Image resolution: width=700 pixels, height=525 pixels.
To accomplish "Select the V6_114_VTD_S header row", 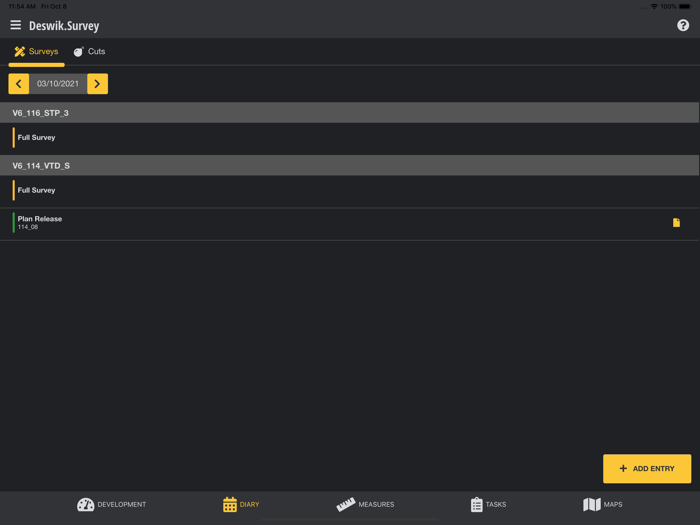I will (350, 166).
